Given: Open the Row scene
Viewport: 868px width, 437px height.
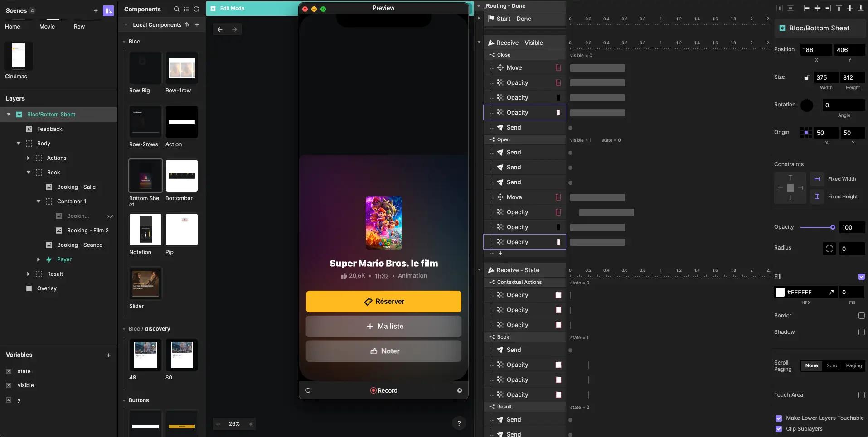Looking at the screenshot, I should click(79, 27).
